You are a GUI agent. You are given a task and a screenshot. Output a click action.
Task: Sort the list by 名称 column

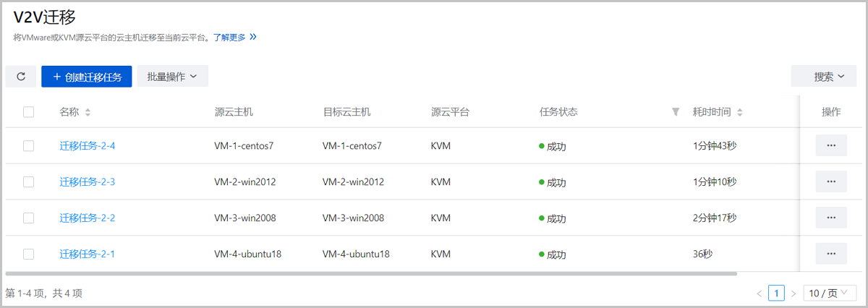tap(88, 112)
